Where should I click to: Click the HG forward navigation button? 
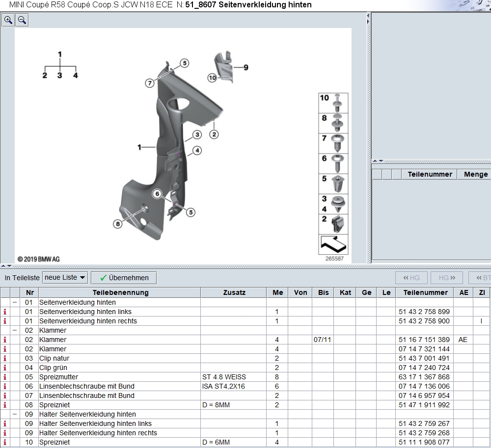point(446,278)
